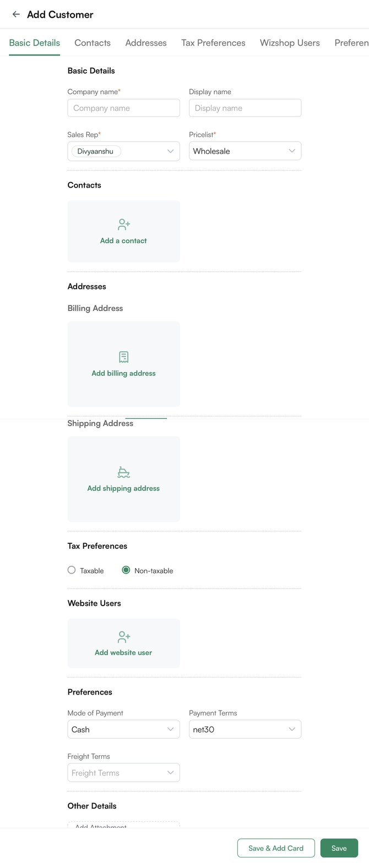Image resolution: width=369 pixels, height=868 pixels.
Task: Open the Mode of Payment dropdown
Action: pyautogui.click(x=123, y=729)
